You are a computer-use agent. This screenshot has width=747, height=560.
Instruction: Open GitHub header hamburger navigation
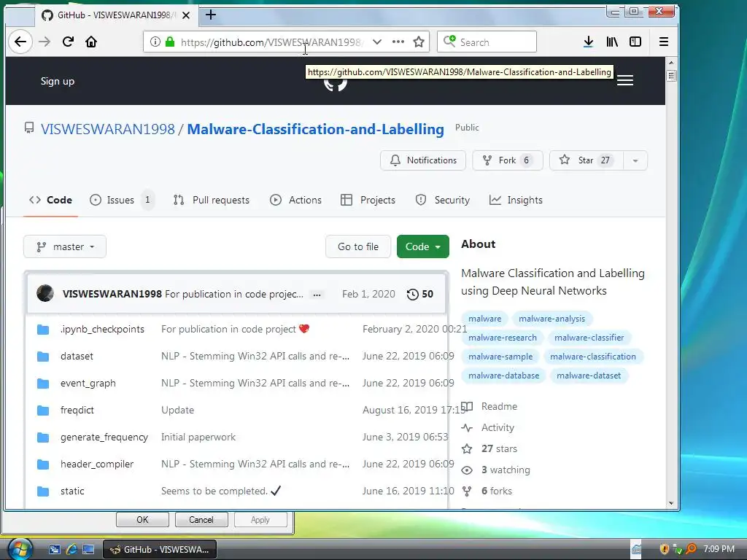coord(625,80)
